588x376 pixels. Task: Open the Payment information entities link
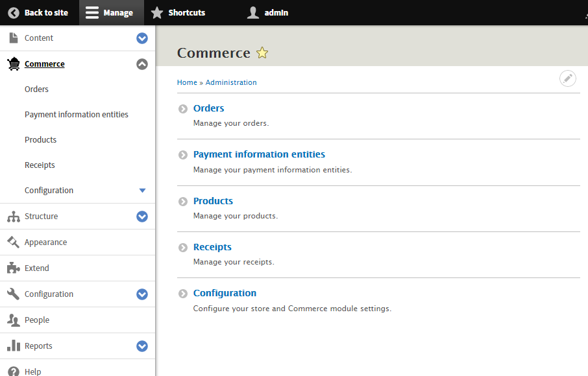(259, 154)
